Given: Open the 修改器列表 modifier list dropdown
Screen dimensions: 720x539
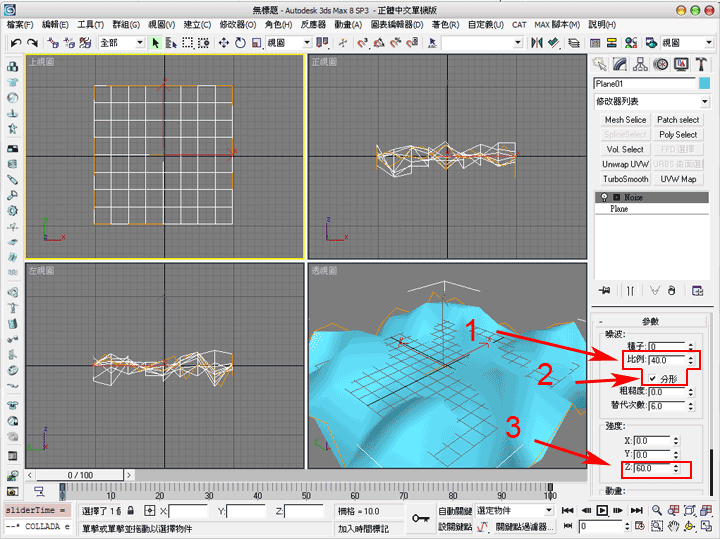Looking at the screenshot, I should click(652, 101).
